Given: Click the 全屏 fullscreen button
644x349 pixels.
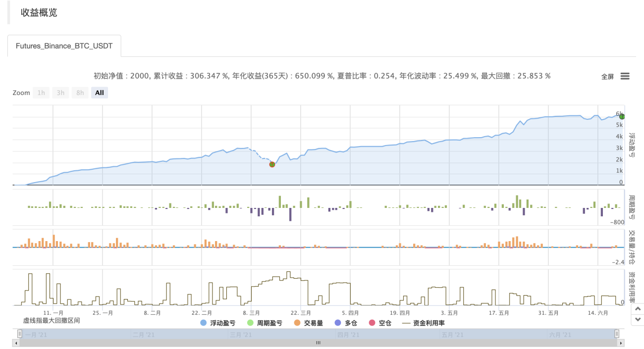Looking at the screenshot, I should pos(607,77).
